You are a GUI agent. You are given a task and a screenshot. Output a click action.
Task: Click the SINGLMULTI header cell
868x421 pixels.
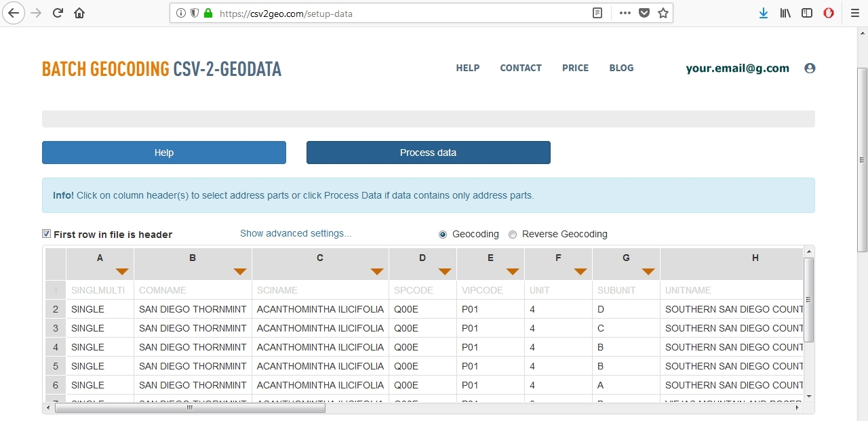(100, 290)
